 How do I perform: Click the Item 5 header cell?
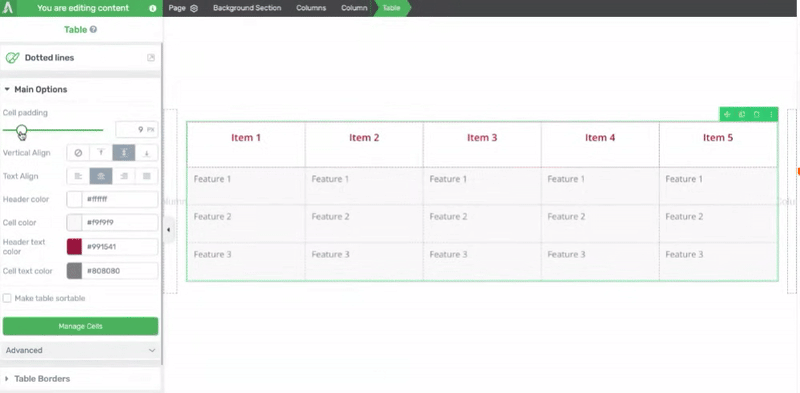tap(718, 144)
